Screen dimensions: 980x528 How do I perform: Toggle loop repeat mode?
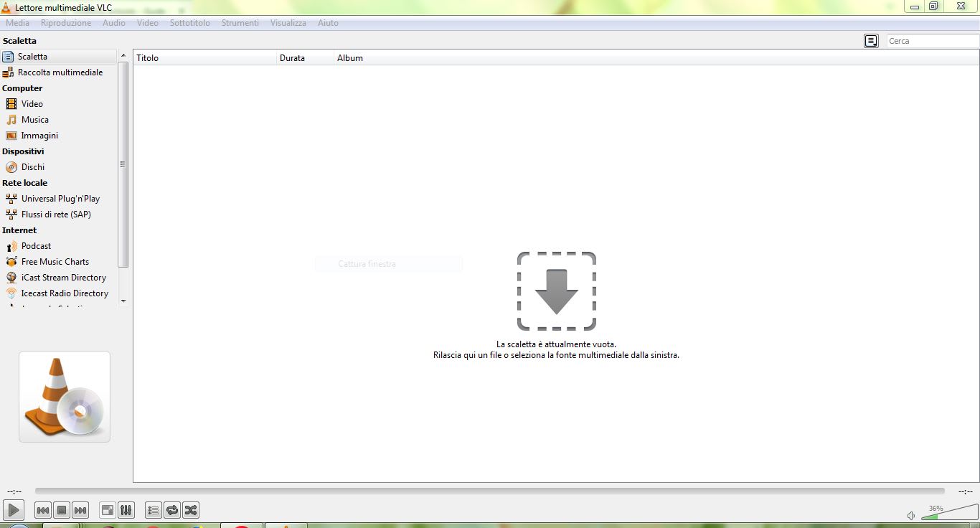(172, 510)
